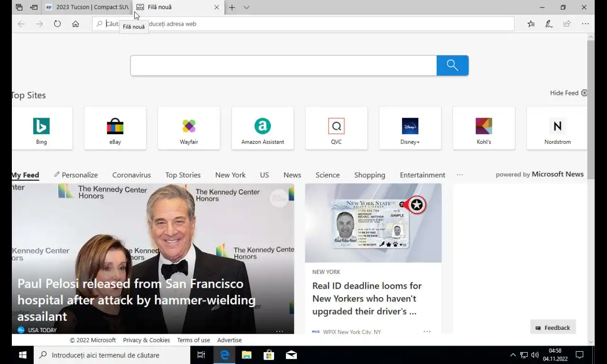This screenshot has height=364, width=607.
Task: Go forward with the forward arrow
Action: [x=39, y=24]
